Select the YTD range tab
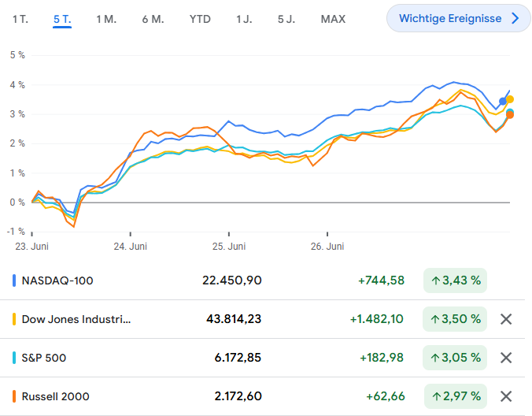The image size is (532, 416). pos(200,19)
